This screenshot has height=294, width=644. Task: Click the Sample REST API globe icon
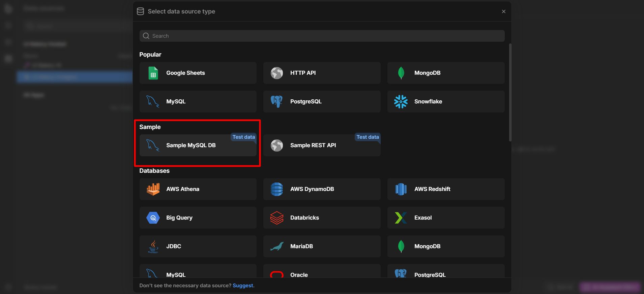[277, 145]
